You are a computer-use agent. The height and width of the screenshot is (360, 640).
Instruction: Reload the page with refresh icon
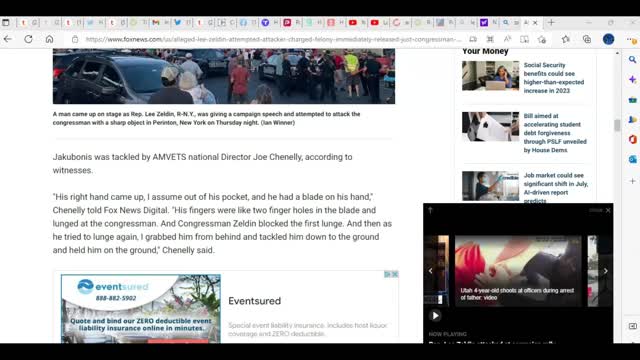pos(28,39)
